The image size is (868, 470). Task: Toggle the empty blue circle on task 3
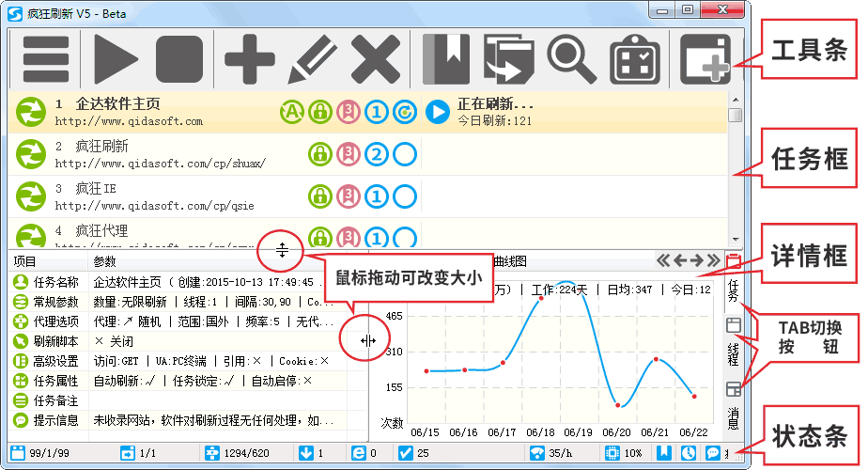(x=405, y=196)
